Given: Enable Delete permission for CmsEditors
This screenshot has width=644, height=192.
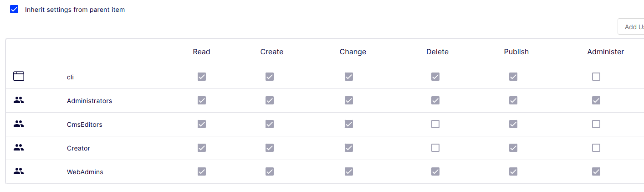Looking at the screenshot, I should tap(435, 124).
